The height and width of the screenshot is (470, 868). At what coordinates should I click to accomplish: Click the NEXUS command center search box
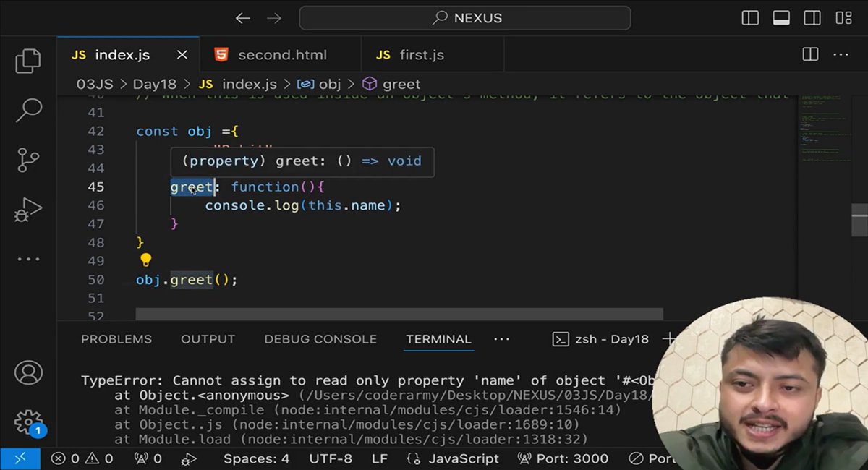point(465,18)
